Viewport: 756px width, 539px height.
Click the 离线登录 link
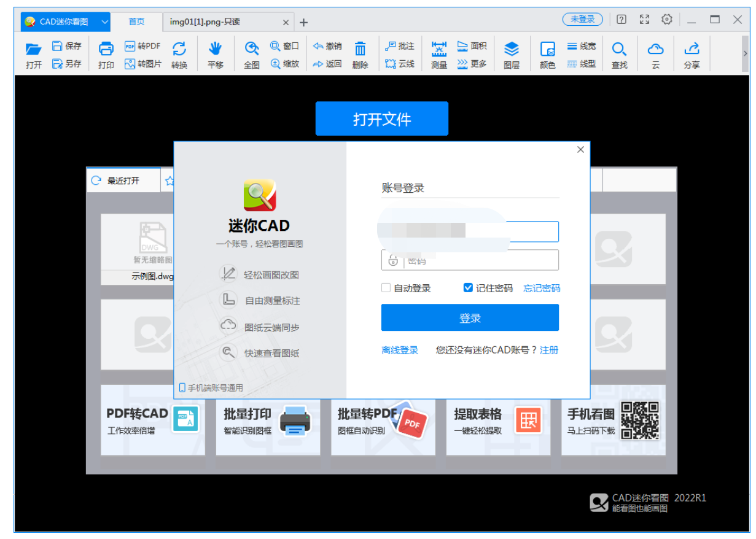pyautogui.click(x=400, y=351)
